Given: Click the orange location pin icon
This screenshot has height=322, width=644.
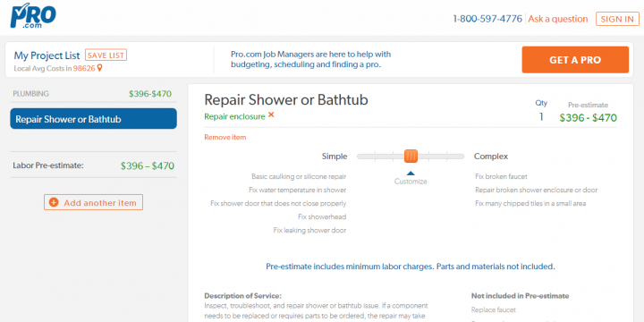Looking at the screenshot, I should coord(99,68).
